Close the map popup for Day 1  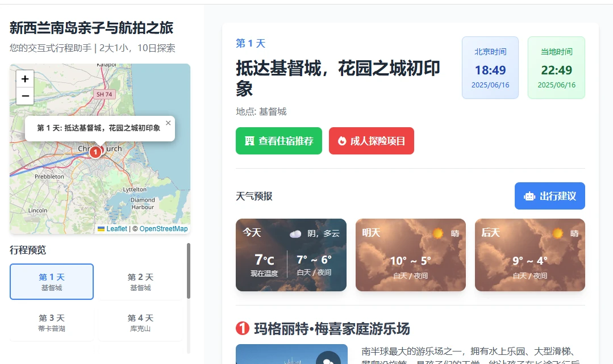point(168,123)
